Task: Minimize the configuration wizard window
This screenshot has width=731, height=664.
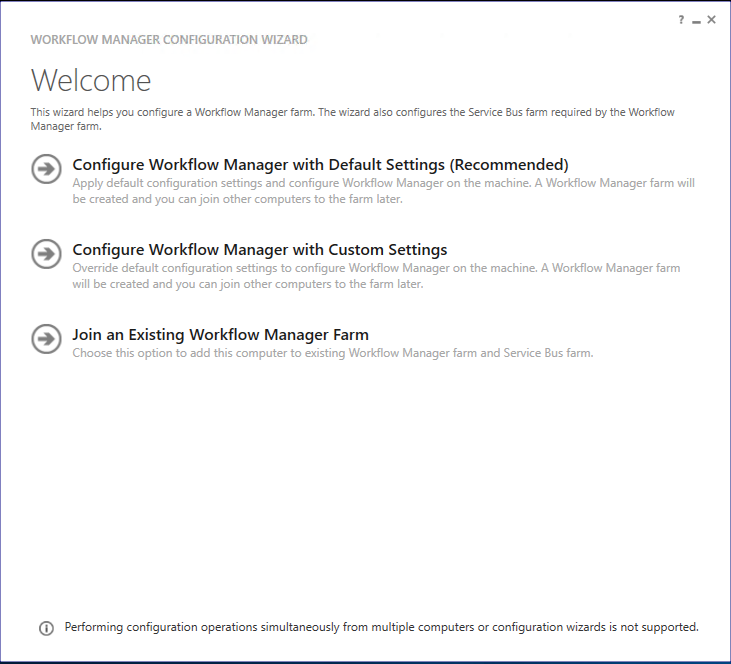Action: click(x=696, y=20)
